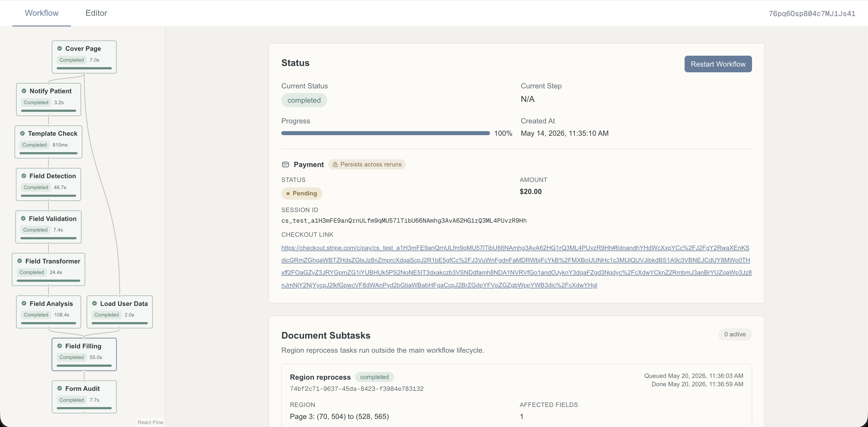Click the Field Detection check icon
The height and width of the screenshot is (427, 868).
coord(24,176)
